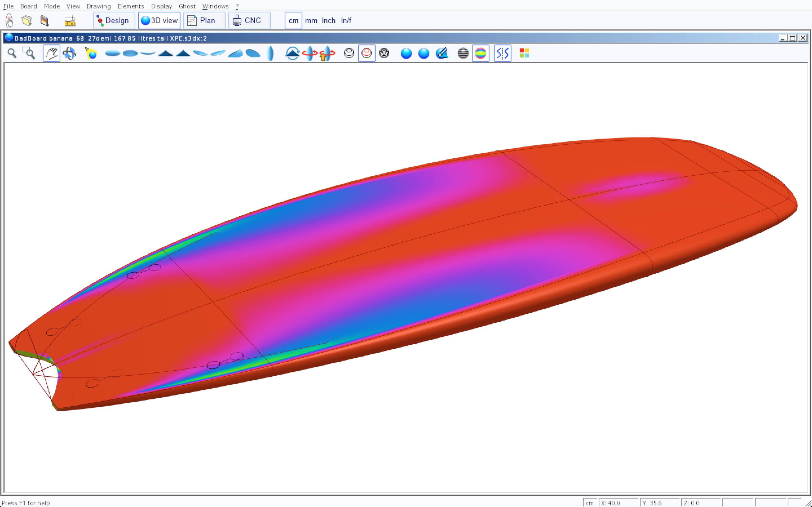Switch units to mm
812x507 pixels.
pyautogui.click(x=311, y=21)
